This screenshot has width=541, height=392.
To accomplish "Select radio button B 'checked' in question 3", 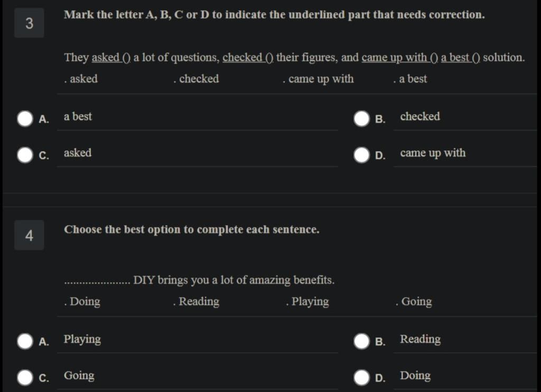I will tap(361, 119).
